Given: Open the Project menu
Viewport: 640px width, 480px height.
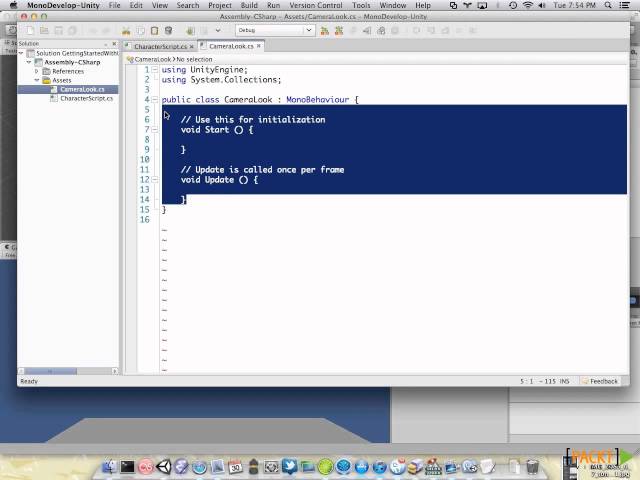Looking at the screenshot, I should click(220, 5).
